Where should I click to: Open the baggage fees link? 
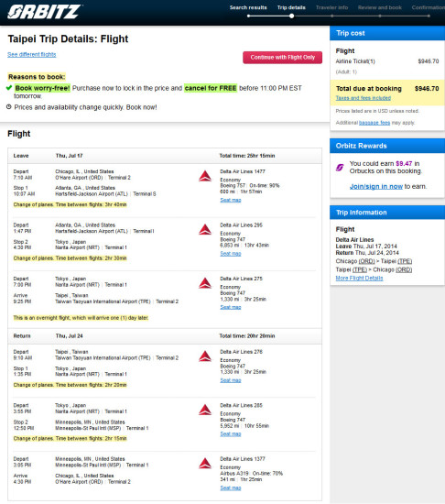point(374,123)
